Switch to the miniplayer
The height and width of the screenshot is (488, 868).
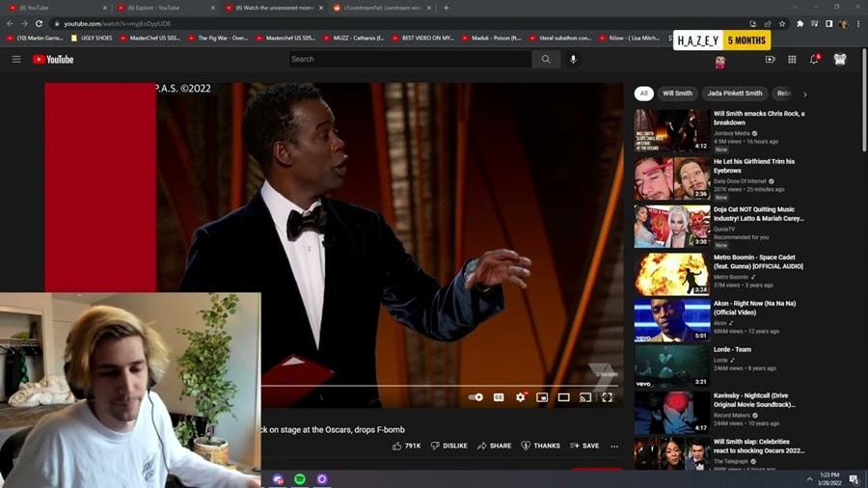coord(542,397)
